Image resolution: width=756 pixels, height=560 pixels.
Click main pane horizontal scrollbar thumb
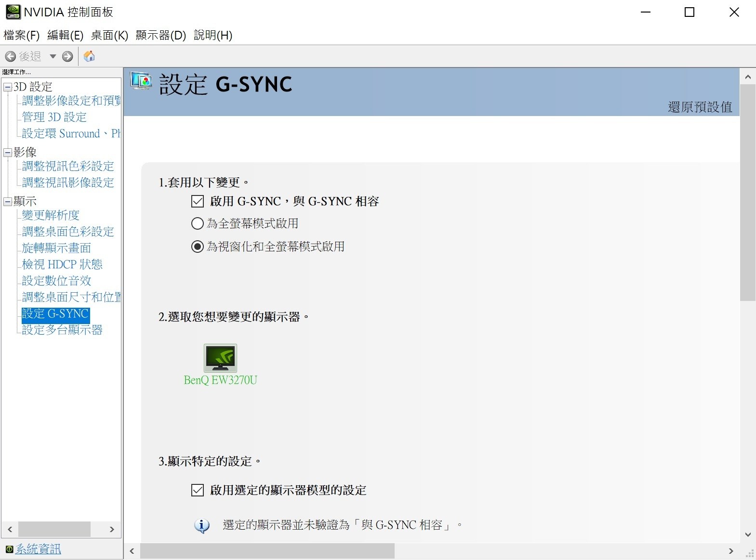point(267,551)
